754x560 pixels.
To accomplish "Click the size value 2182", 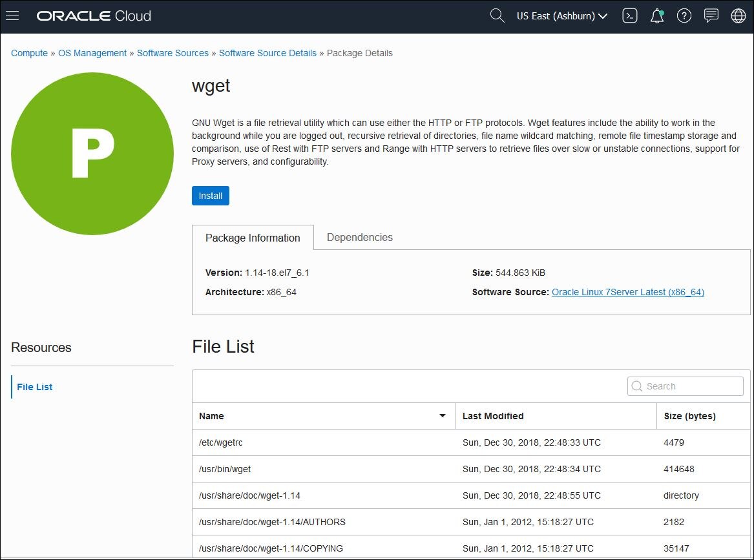I will click(674, 521).
